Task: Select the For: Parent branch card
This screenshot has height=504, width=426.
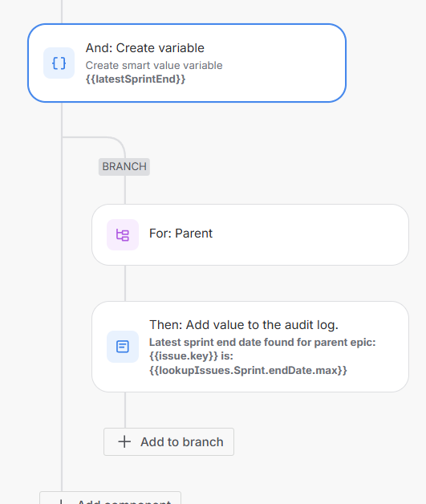Action: tap(250, 234)
